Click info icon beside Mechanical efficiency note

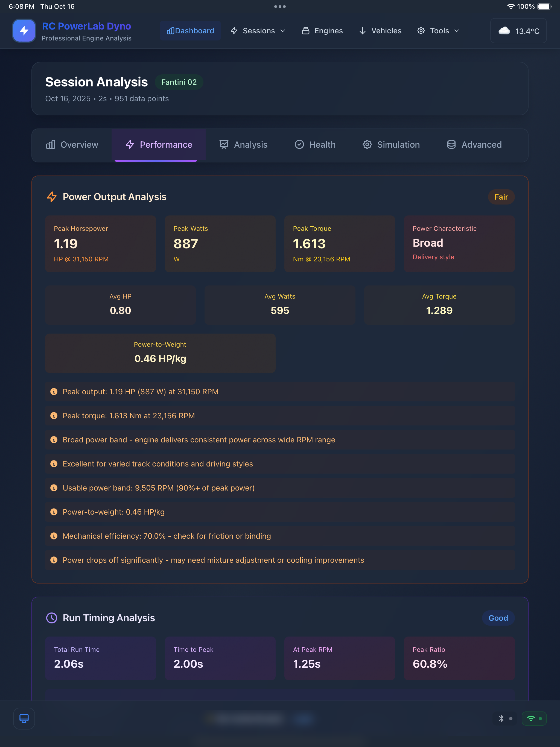pyautogui.click(x=54, y=536)
